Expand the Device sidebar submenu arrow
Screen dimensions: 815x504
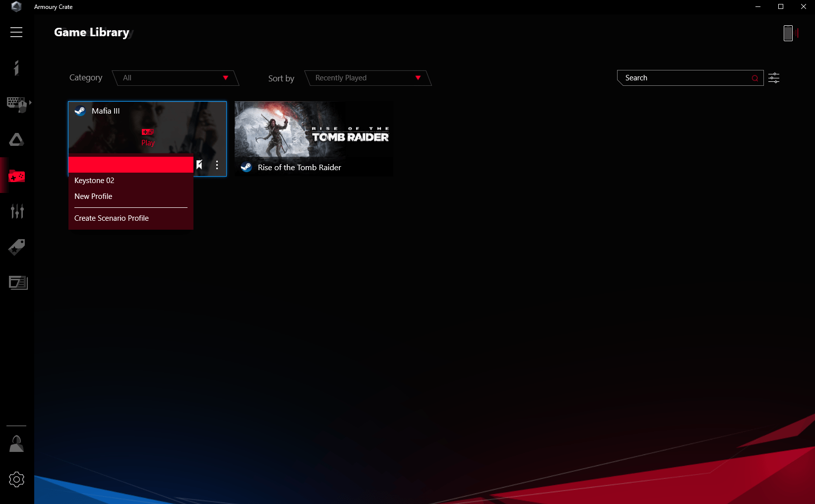coord(30,103)
